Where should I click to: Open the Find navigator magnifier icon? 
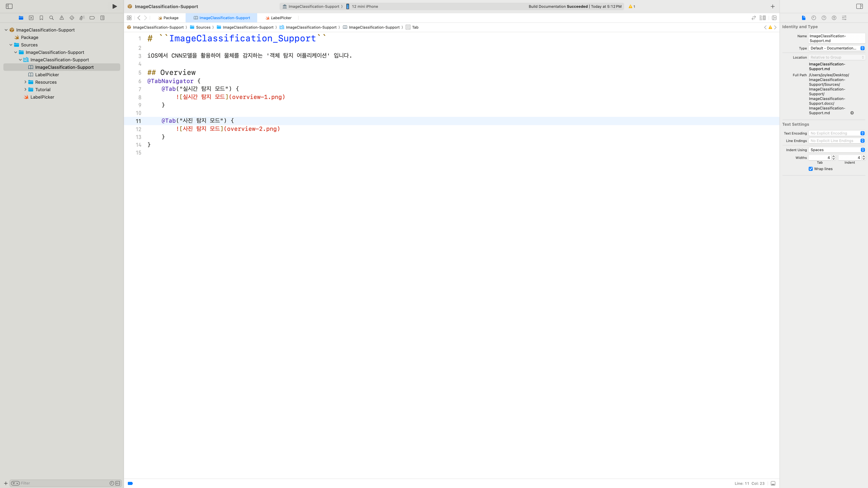pyautogui.click(x=52, y=18)
